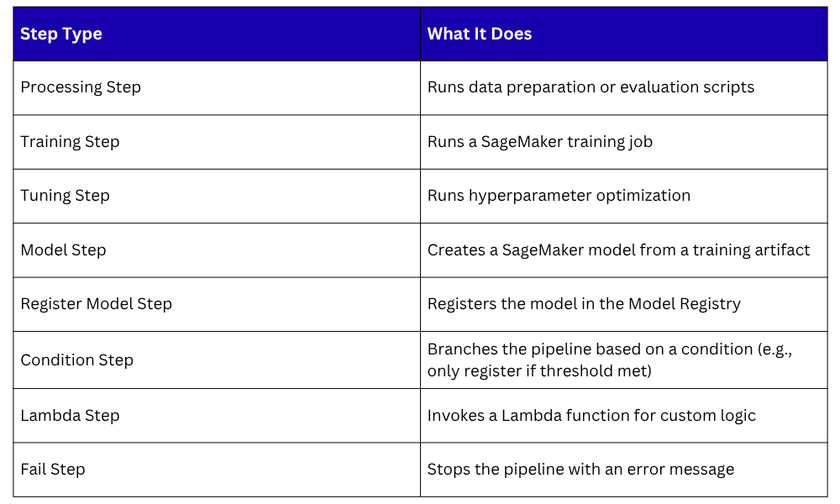Select the Register Model Step cell

pyautogui.click(x=96, y=304)
